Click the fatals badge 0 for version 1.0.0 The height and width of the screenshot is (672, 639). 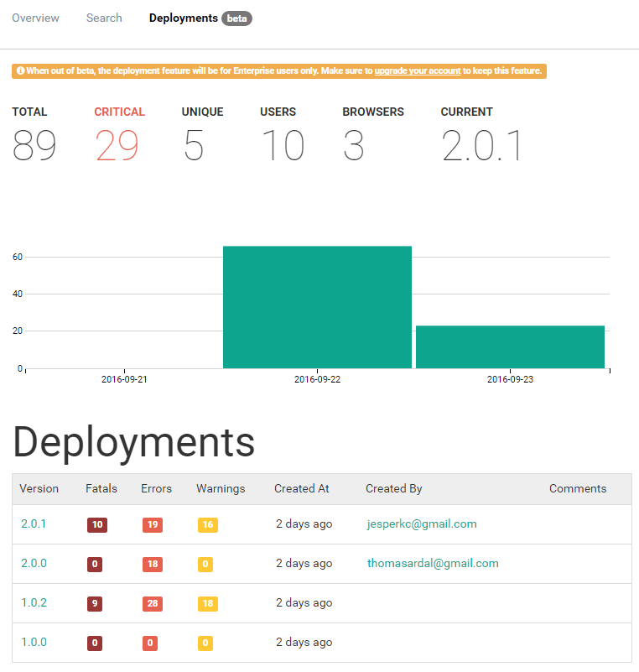(95, 643)
